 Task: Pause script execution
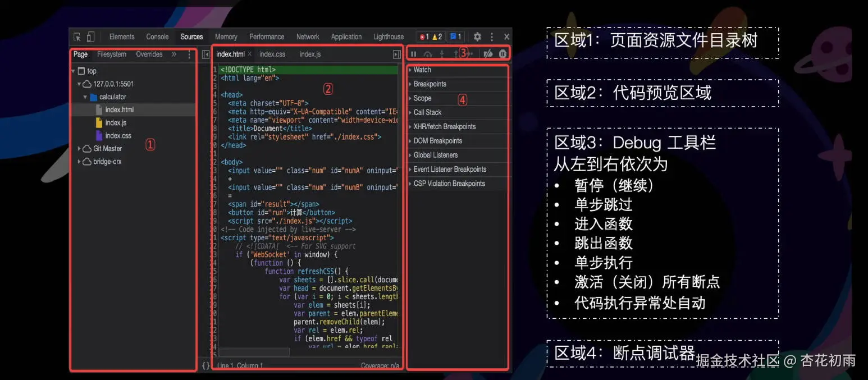coord(413,54)
